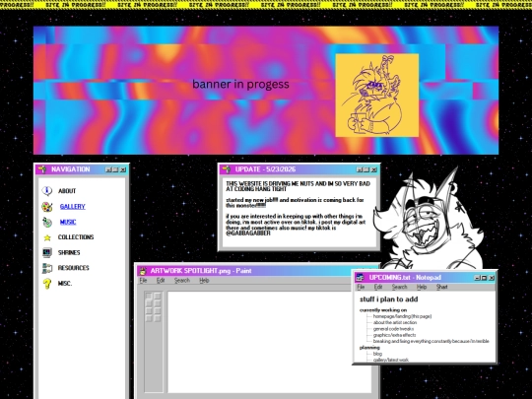Image resolution: width=532 pixels, height=399 pixels.
Task: Click "homepage/landing (this page)" list entry
Action: (402, 316)
